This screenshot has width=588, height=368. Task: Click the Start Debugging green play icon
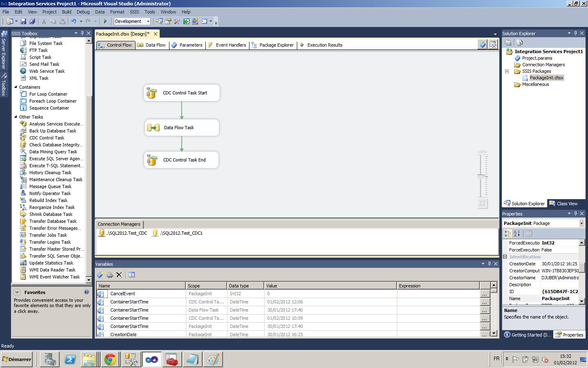point(105,21)
